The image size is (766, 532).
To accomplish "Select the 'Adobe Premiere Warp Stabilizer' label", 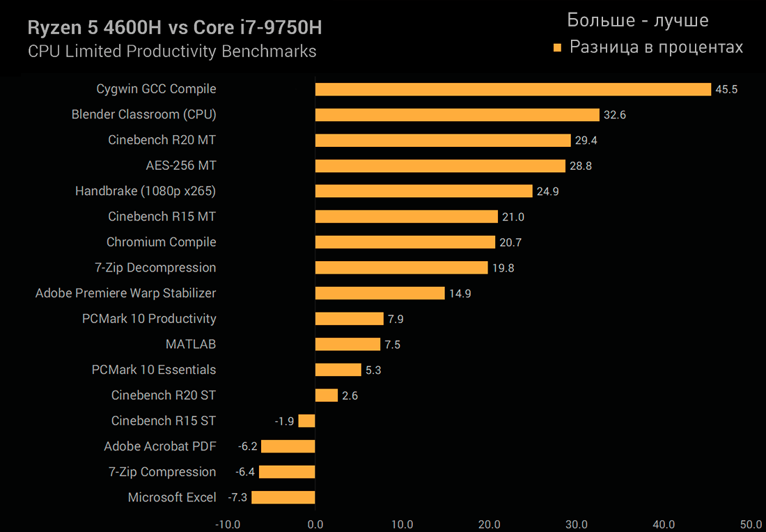I will pos(126,293).
